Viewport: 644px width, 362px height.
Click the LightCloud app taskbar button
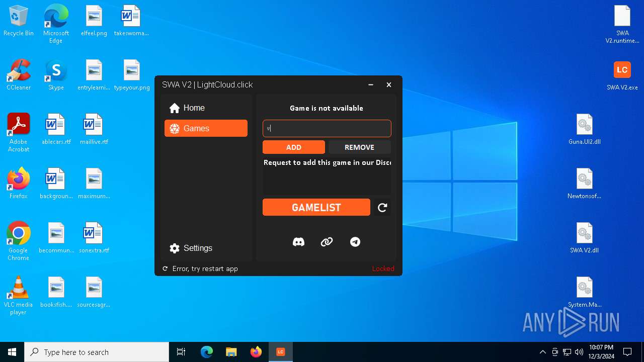click(281, 352)
